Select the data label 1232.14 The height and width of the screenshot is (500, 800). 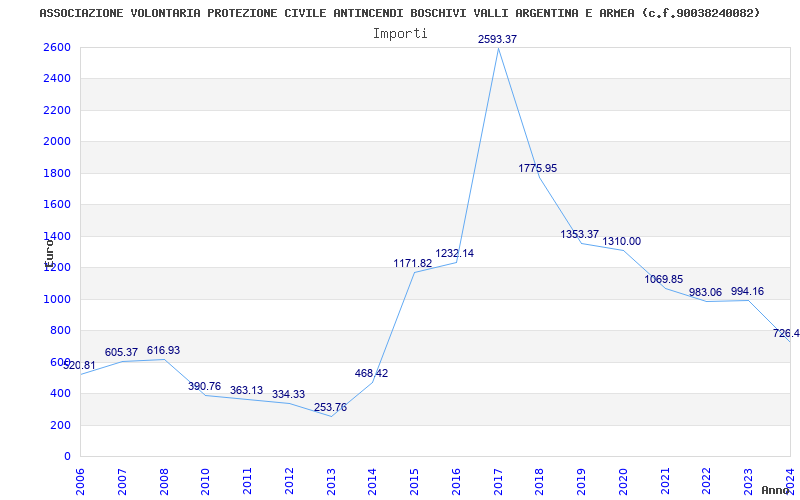(454, 253)
